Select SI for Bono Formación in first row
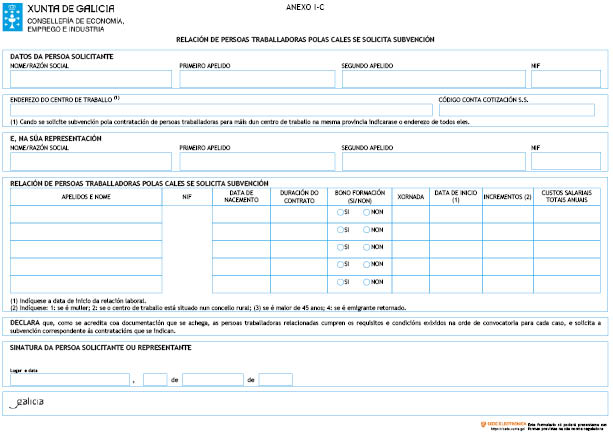613x433 pixels. tap(341, 213)
